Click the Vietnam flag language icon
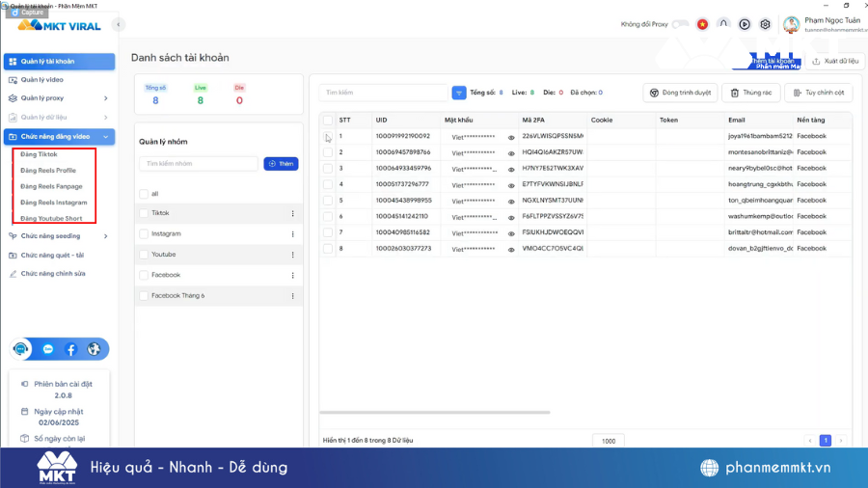Image resolution: width=868 pixels, height=488 pixels. click(702, 24)
